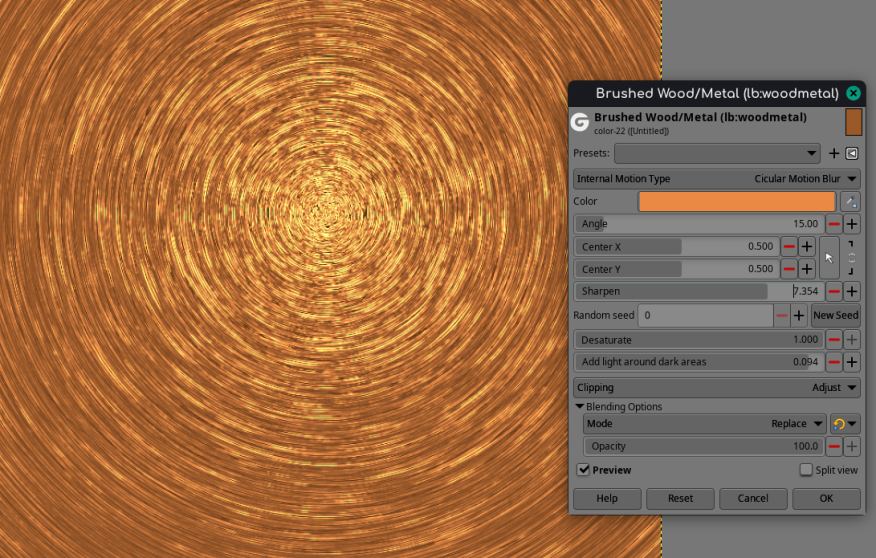The height and width of the screenshot is (558, 876).
Task: Click the Center X slider
Action: 677,246
